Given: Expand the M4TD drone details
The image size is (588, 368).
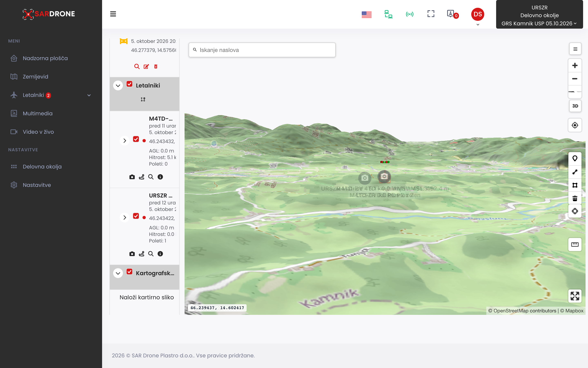Looking at the screenshot, I should (125, 141).
